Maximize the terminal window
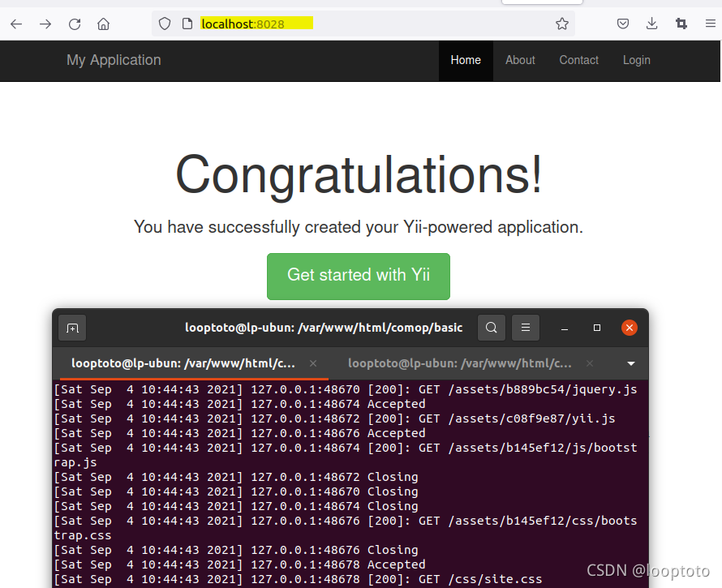This screenshot has width=722, height=588. [597, 328]
